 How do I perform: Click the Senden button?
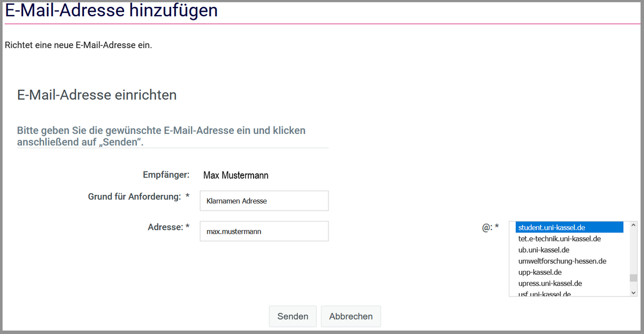(292, 317)
